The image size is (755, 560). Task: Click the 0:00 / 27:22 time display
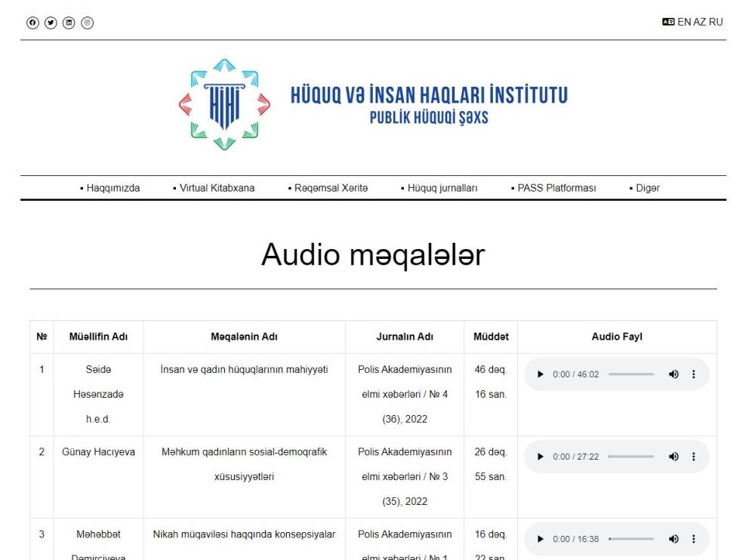pyautogui.click(x=576, y=457)
